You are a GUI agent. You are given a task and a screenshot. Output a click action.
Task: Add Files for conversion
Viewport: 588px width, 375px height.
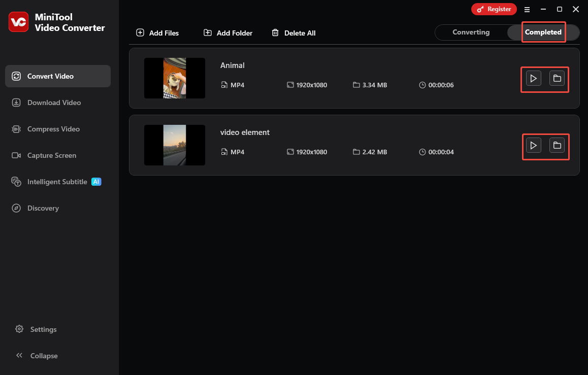click(157, 32)
